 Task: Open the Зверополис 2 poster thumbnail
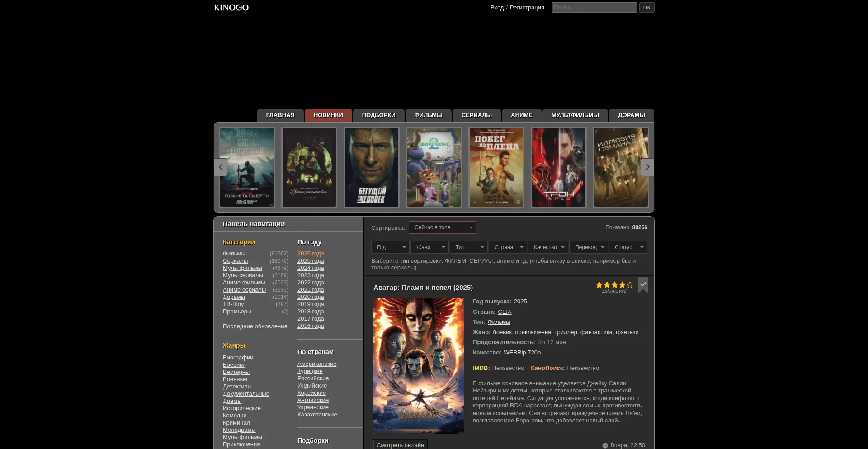(x=434, y=167)
